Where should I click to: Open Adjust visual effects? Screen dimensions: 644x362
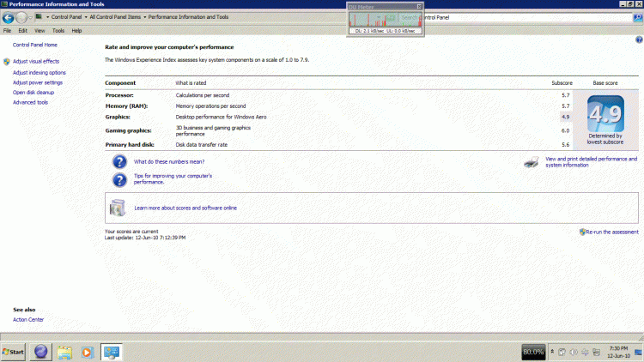[36, 62]
